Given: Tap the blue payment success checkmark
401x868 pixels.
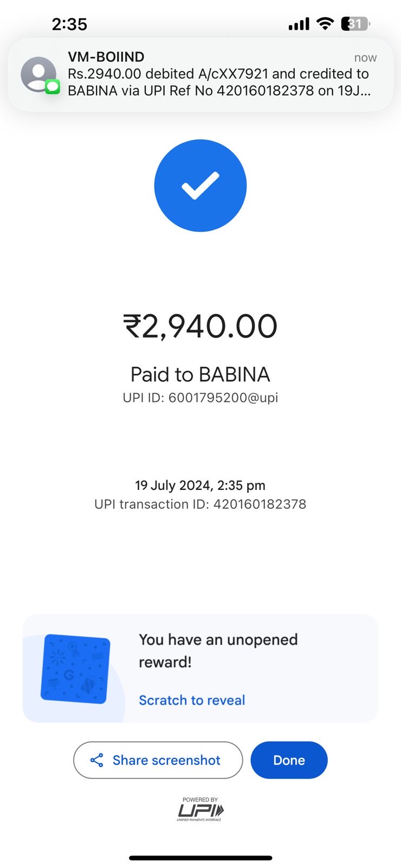Looking at the screenshot, I should 200,186.
